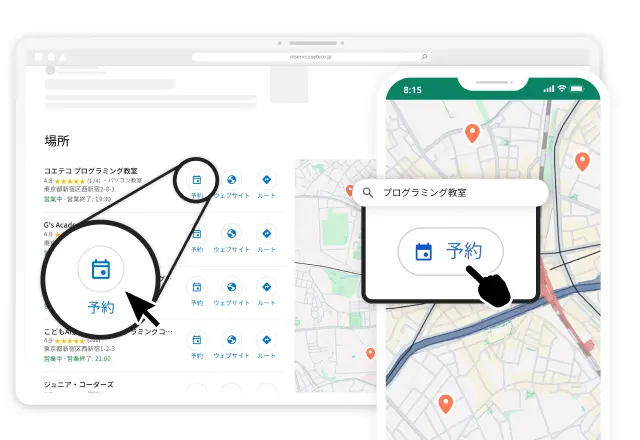Open こどもAI listing title
Image resolution: width=640 pixels, height=440 pixels.
109,331
